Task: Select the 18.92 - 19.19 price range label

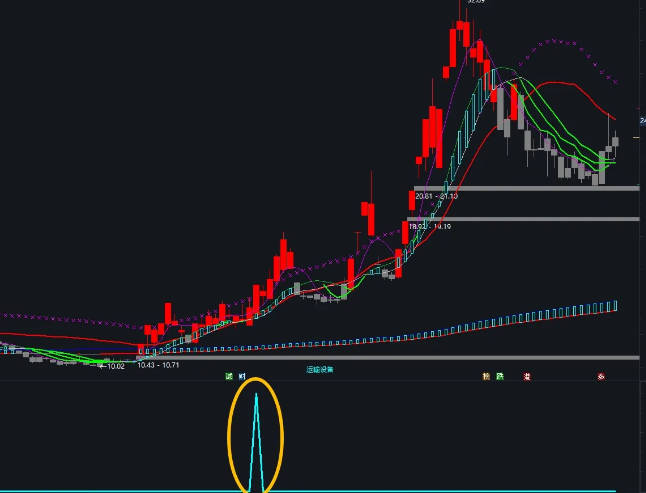Action: (x=430, y=226)
